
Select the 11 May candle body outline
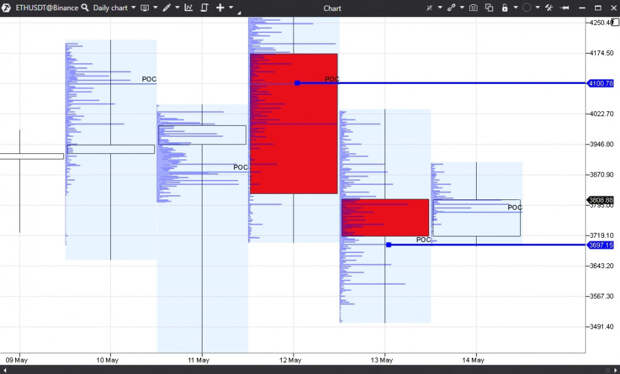[202, 135]
